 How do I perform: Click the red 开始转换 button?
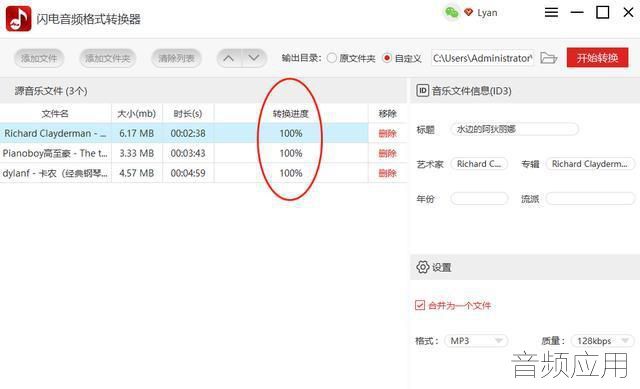[597, 58]
